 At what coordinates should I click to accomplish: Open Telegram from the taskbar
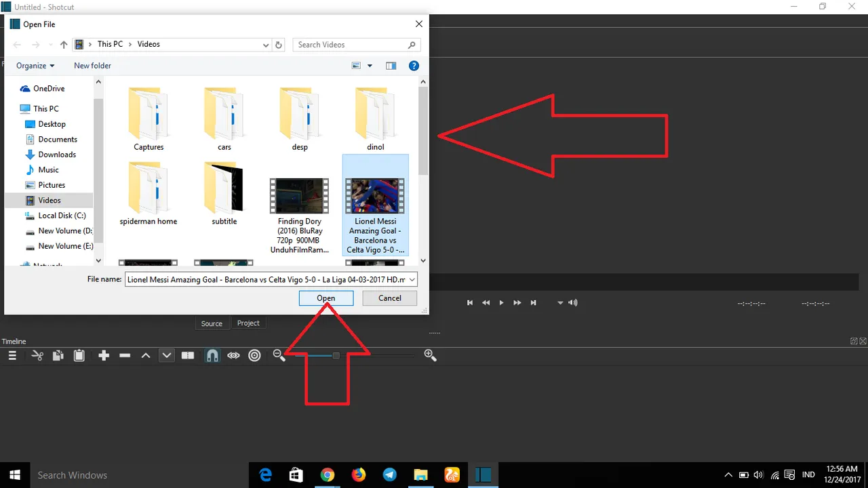pyautogui.click(x=390, y=475)
